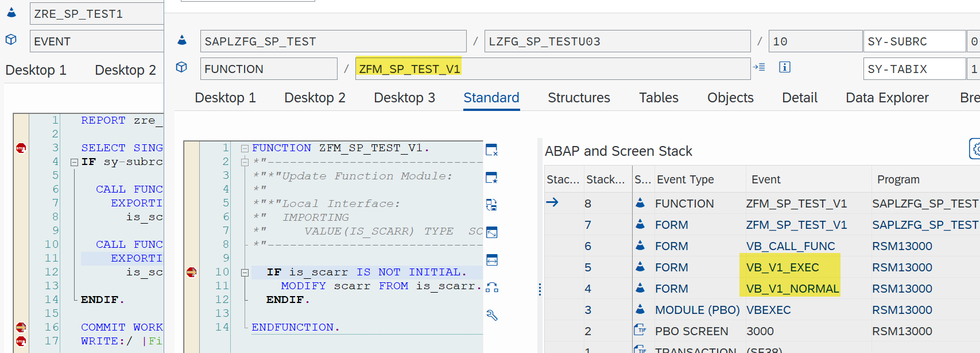Toggle the breakpoint on line 10 of the function
The width and height of the screenshot is (980, 353).
tap(192, 272)
